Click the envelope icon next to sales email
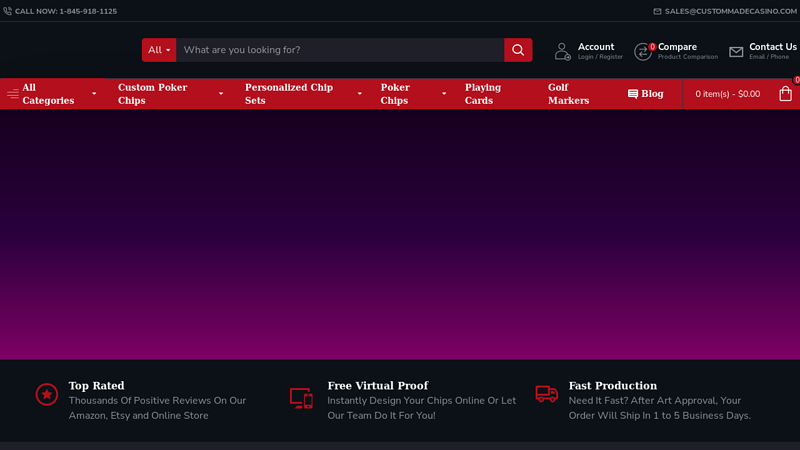This screenshot has width=800, height=450. [x=657, y=11]
